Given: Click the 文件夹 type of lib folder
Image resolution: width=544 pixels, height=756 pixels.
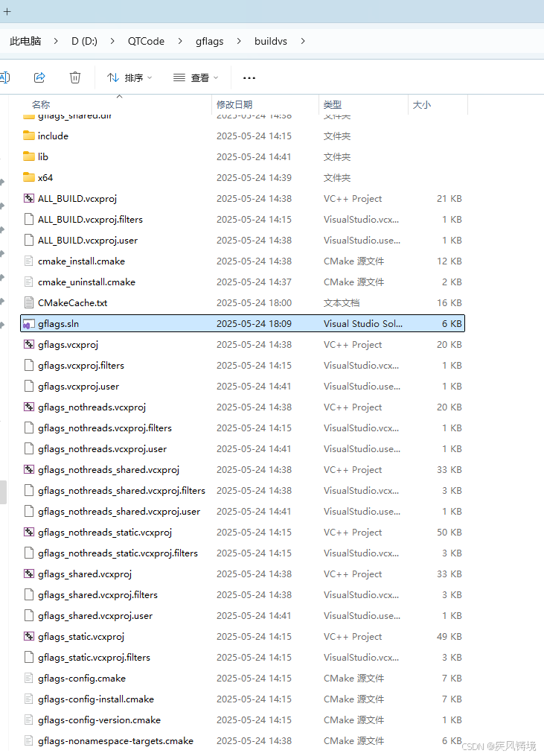Looking at the screenshot, I should pos(337,156).
